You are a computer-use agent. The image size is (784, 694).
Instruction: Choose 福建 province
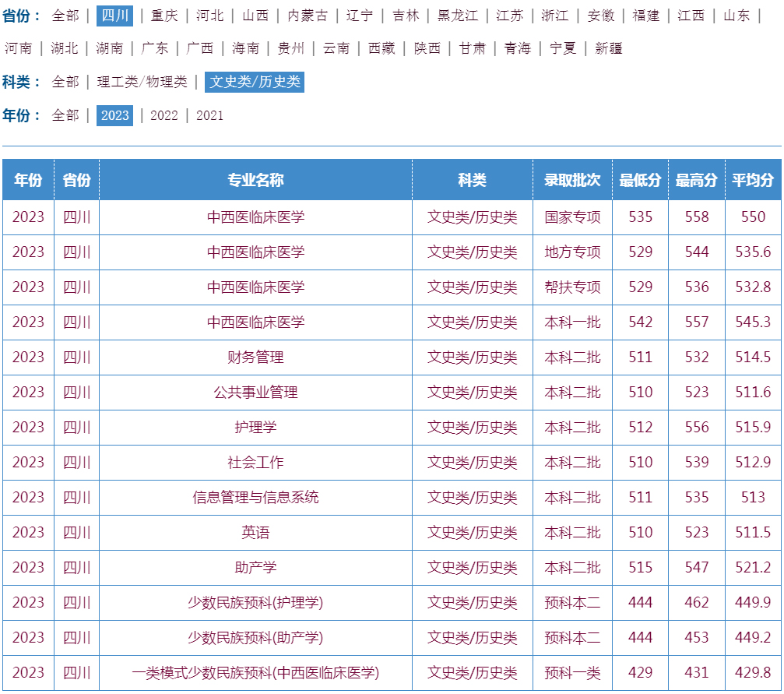(x=646, y=16)
